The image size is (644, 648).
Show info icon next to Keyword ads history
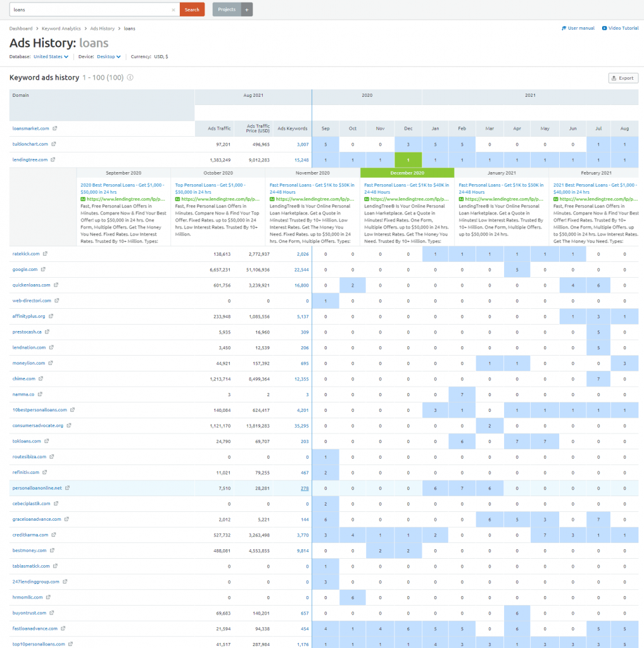[130, 77]
